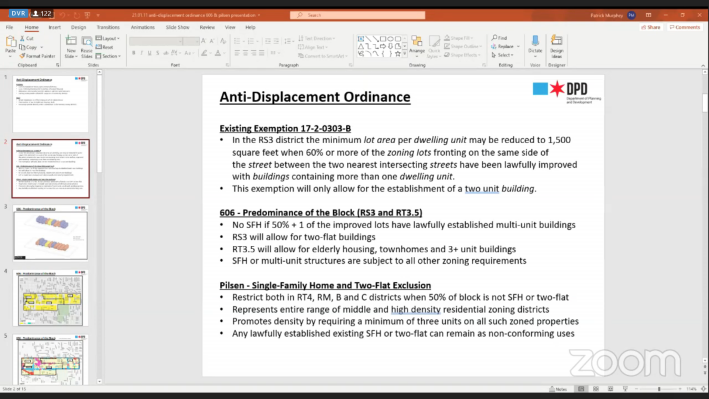Open the font name combo box
This screenshot has height=399, width=709.
tap(156, 41)
